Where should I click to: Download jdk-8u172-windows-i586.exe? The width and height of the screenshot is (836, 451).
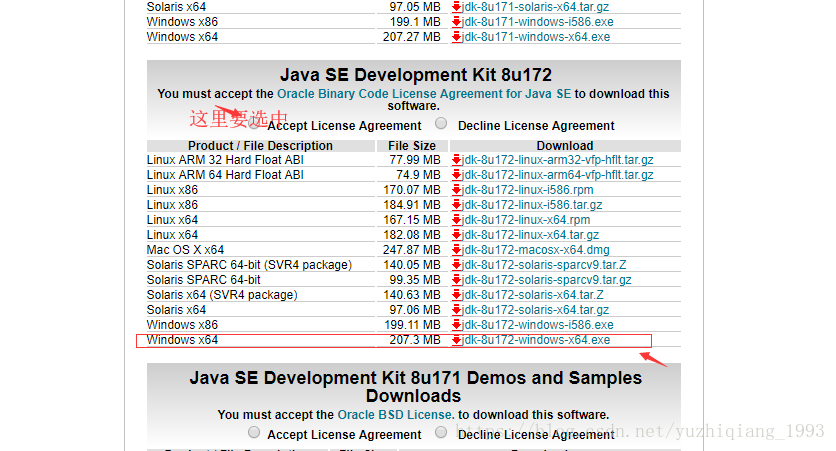pos(538,325)
